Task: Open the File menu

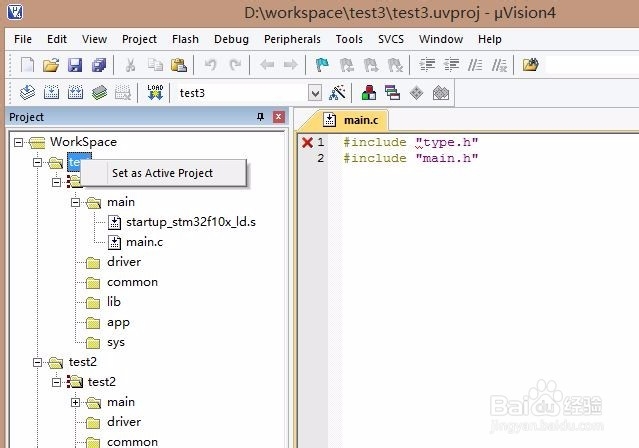Action: 23,39
